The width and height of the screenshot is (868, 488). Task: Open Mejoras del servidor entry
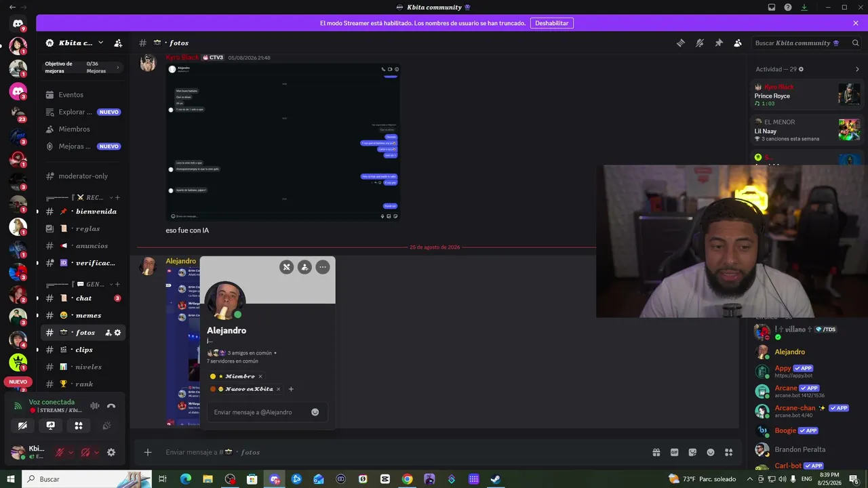83,146
